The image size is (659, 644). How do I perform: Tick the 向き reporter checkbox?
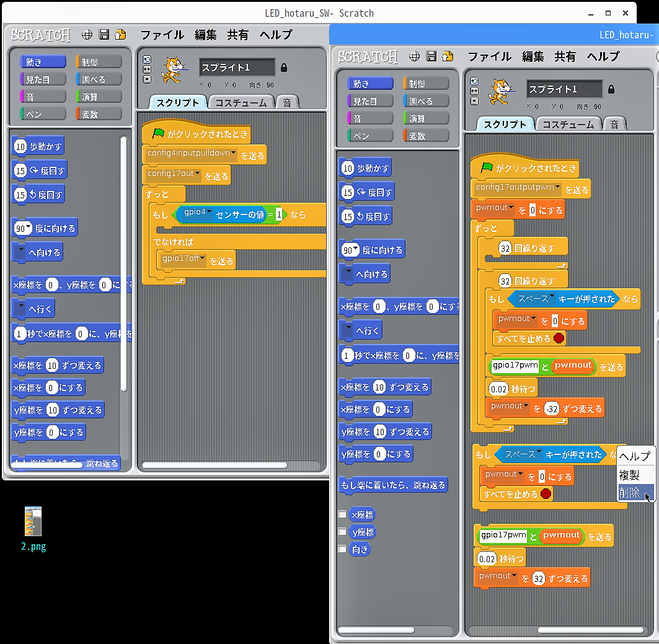point(342,549)
